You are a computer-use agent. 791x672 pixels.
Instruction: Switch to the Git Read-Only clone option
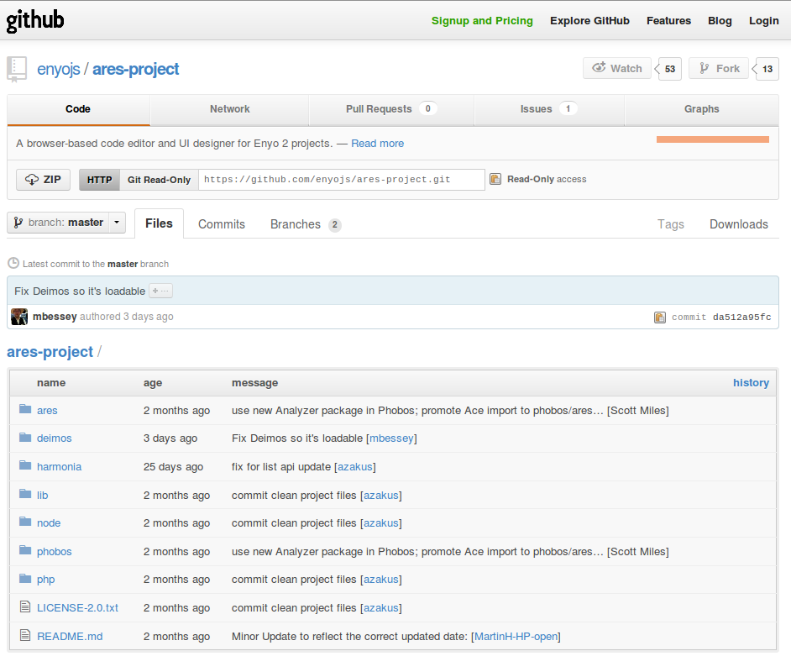pyautogui.click(x=159, y=180)
